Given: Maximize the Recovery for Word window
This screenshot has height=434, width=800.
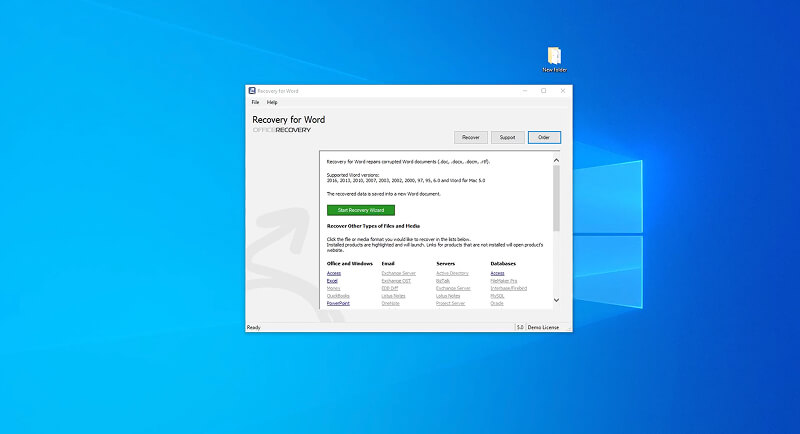Looking at the screenshot, I should [543, 91].
